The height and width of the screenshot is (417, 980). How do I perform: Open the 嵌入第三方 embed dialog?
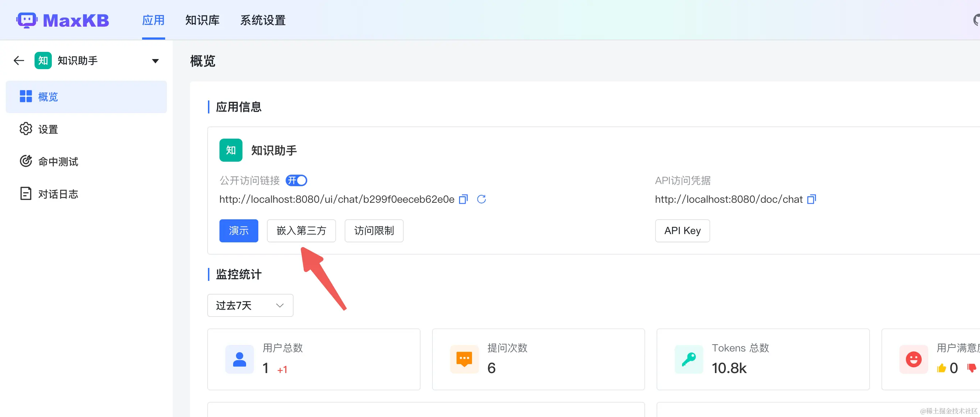pyautogui.click(x=301, y=230)
